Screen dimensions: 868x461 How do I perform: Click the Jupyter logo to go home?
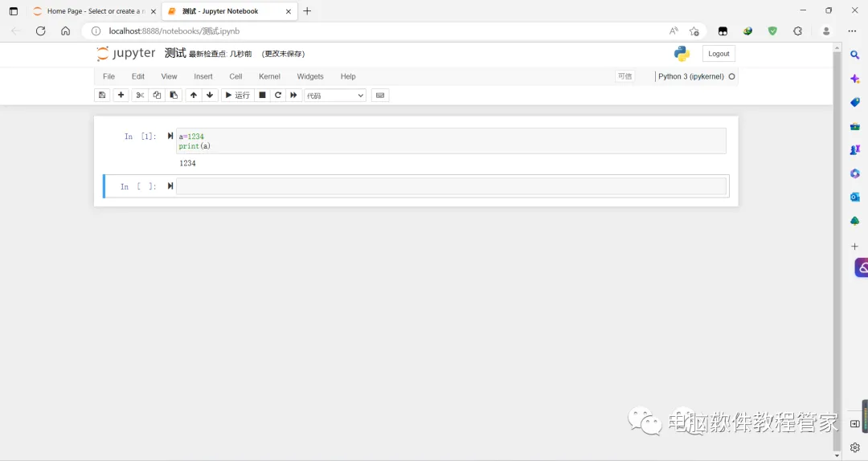point(125,53)
